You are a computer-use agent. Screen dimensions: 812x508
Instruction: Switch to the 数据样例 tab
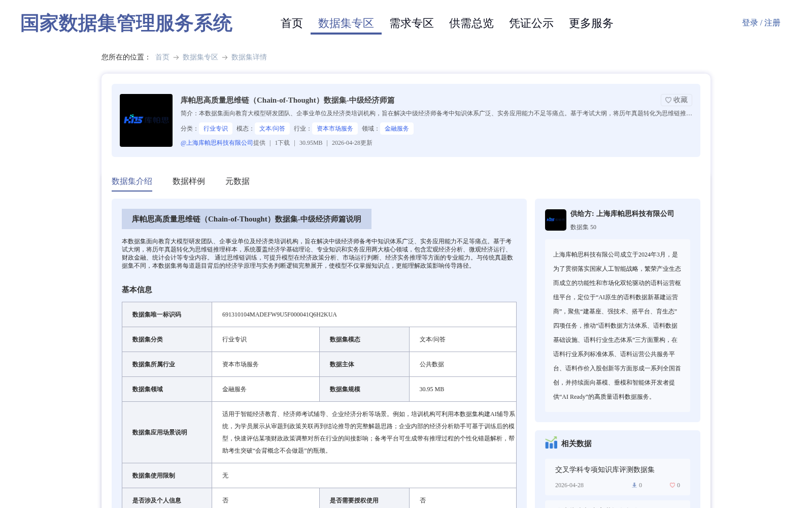pyautogui.click(x=189, y=181)
